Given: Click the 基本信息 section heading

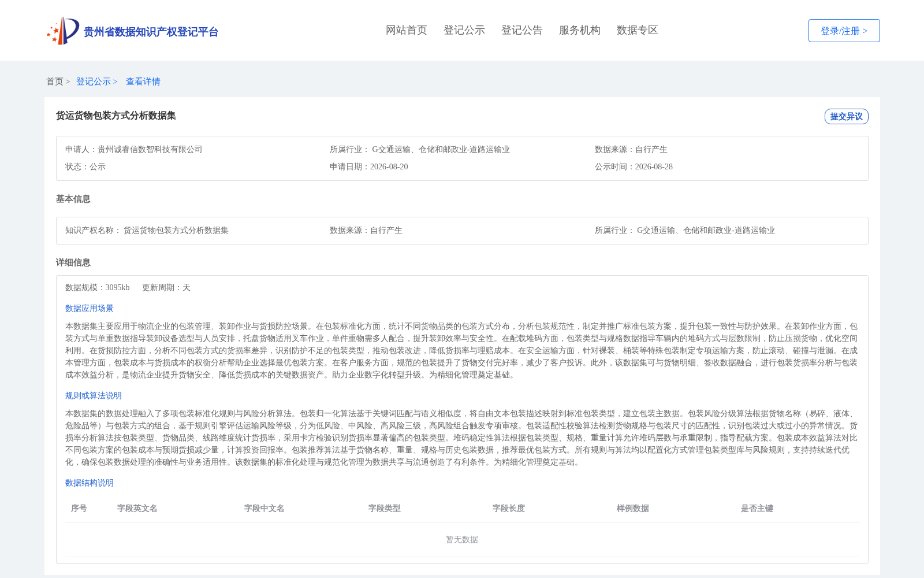Looking at the screenshot, I should click(x=73, y=199).
